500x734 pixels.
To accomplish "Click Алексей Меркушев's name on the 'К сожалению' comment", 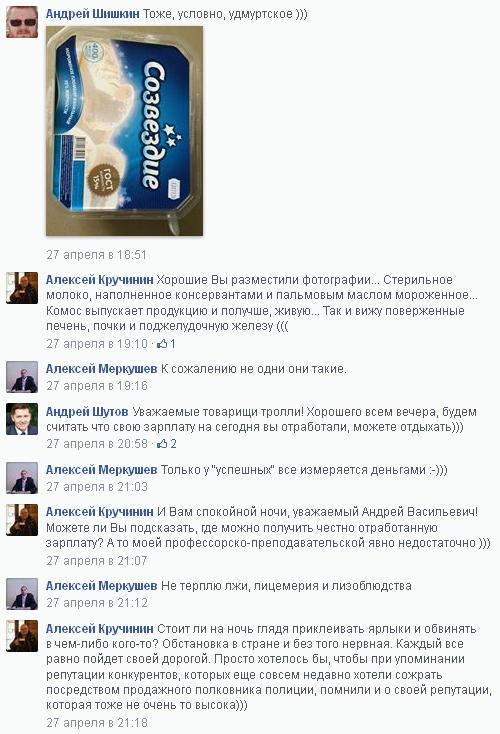I will 102,369.
